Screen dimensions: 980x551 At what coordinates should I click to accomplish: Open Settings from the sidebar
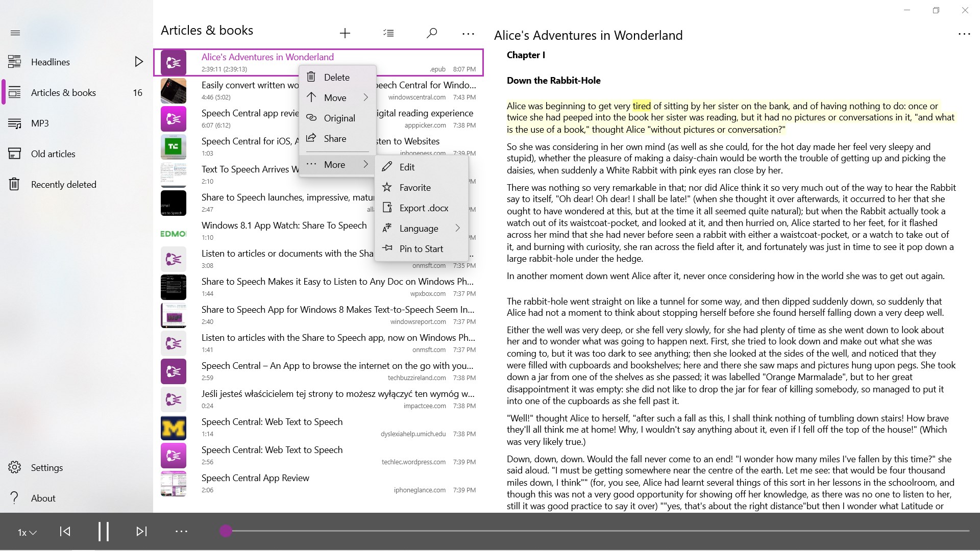(47, 467)
